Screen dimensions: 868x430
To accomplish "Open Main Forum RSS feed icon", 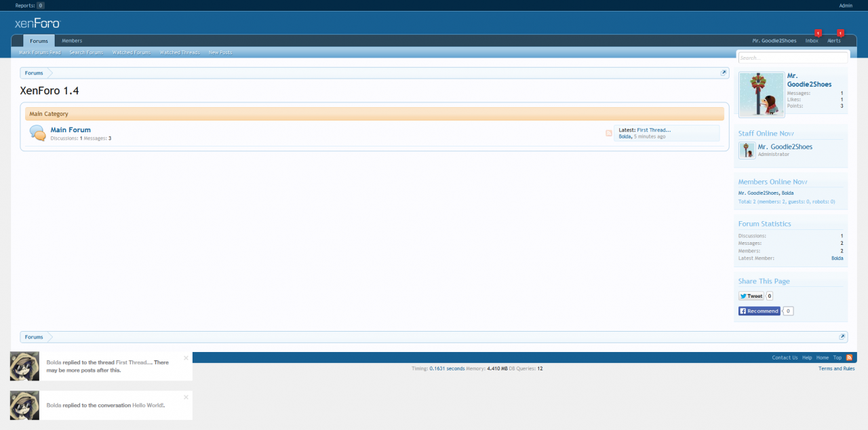I will [609, 133].
